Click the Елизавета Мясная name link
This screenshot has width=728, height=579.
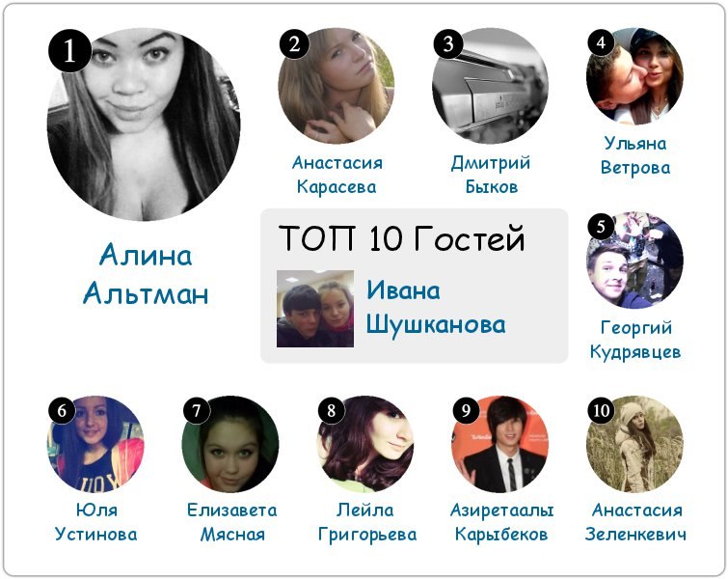point(232,522)
